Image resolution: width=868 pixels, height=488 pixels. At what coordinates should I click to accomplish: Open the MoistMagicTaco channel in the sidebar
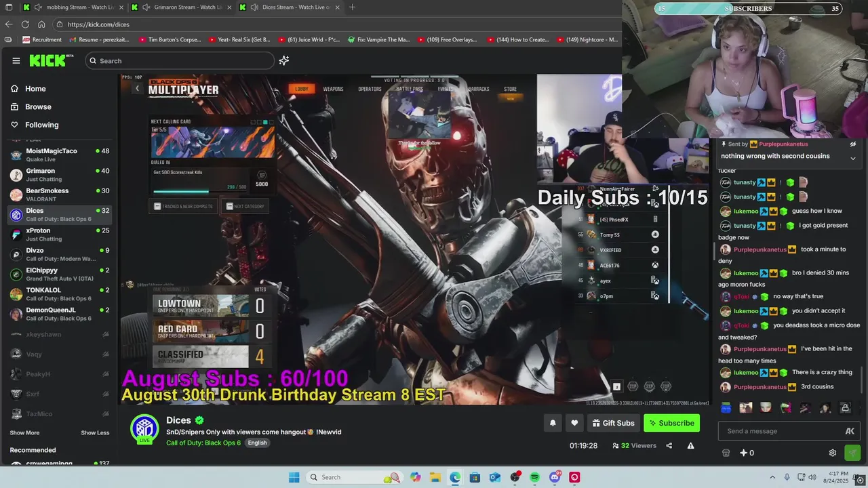59,155
